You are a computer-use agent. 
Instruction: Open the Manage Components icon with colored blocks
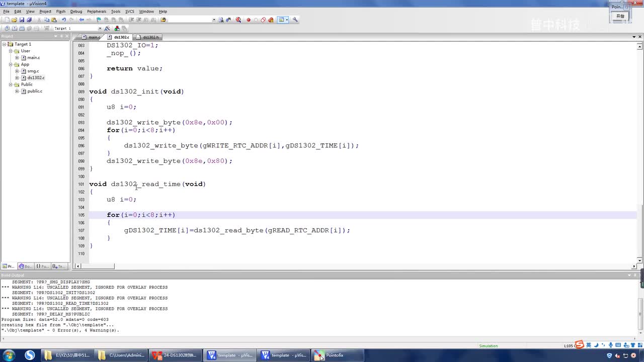tap(117, 28)
